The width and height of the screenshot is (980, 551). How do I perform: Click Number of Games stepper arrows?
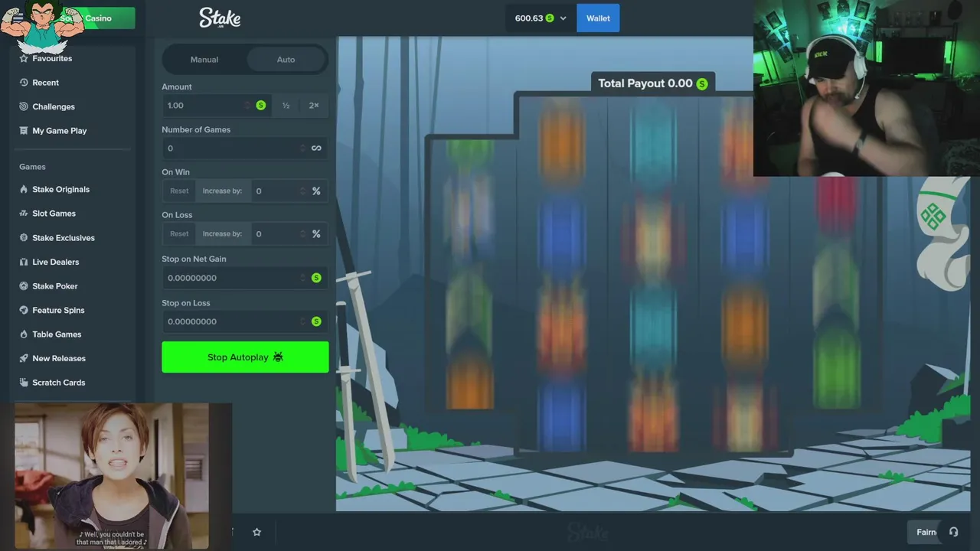(x=302, y=148)
